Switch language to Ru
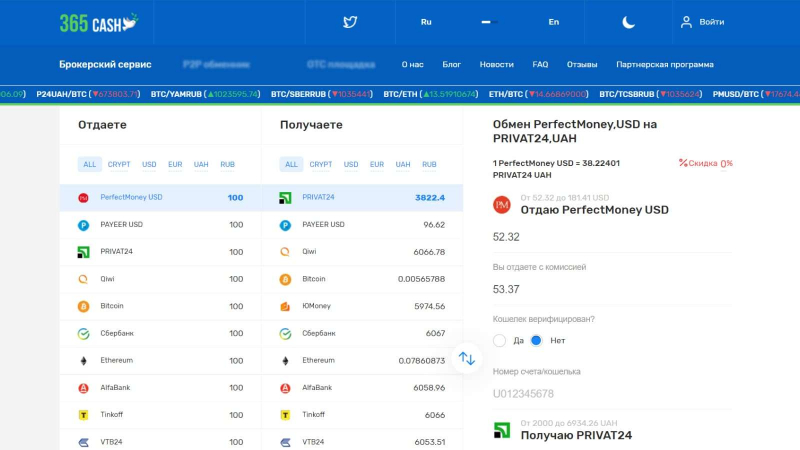800x450 pixels. pyautogui.click(x=426, y=22)
